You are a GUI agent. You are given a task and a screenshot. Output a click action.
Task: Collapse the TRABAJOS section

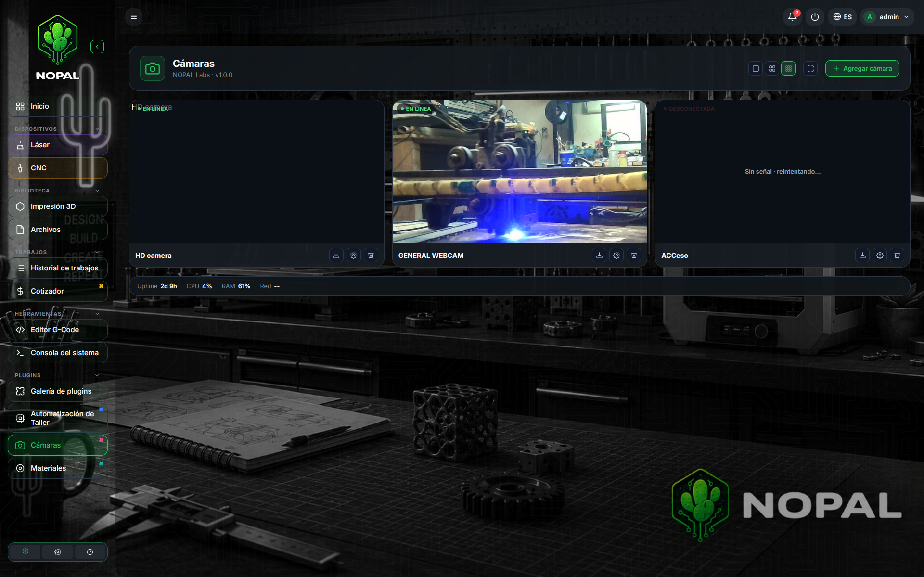click(x=97, y=252)
